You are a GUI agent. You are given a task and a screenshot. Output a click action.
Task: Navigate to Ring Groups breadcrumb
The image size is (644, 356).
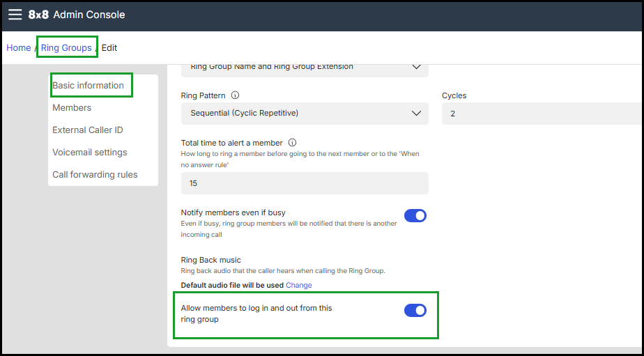(66, 48)
